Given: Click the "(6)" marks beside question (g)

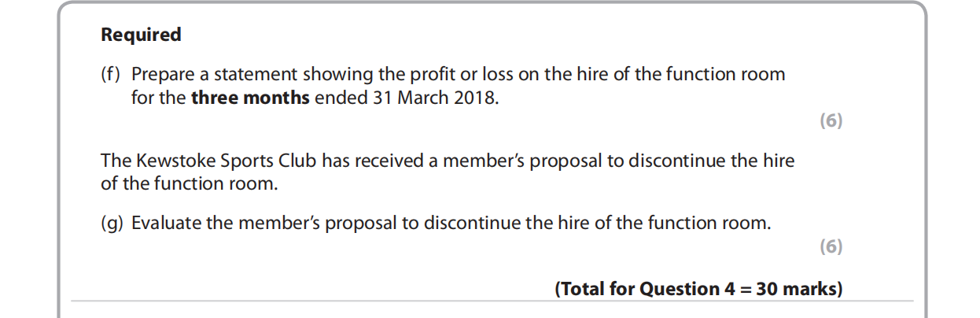Looking at the screenshot, I should click(831, 246).
